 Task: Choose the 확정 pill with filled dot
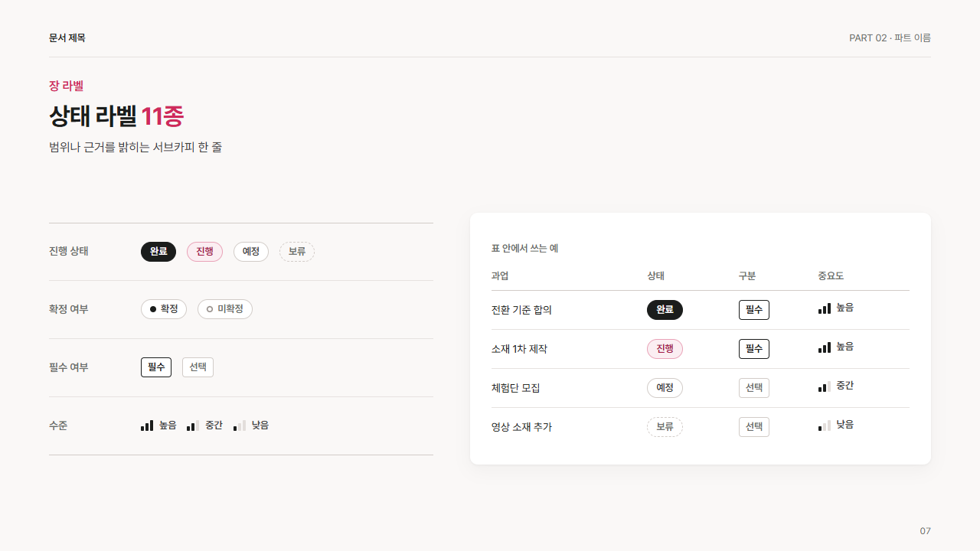click(x=164, y=309)
